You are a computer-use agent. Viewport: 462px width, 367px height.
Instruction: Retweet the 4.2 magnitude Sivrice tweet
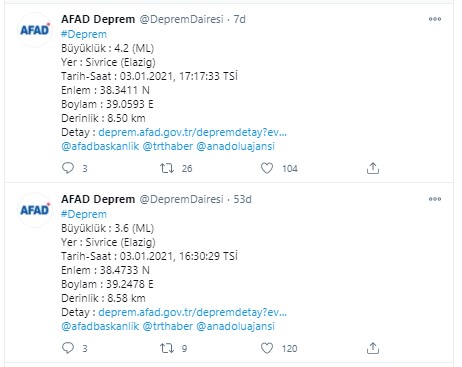pyautogui.click(x=167, y=168)
